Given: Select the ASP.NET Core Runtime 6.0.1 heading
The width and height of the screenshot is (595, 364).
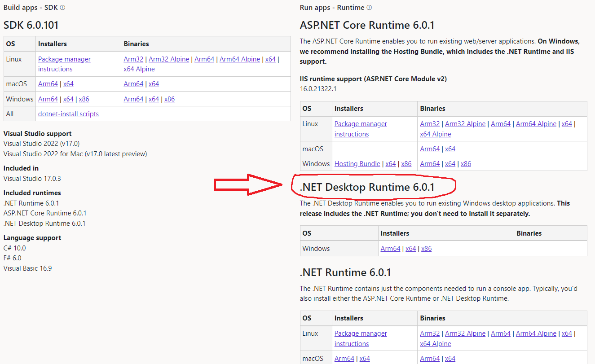Looking at the screenshot, I should (367, 25).
